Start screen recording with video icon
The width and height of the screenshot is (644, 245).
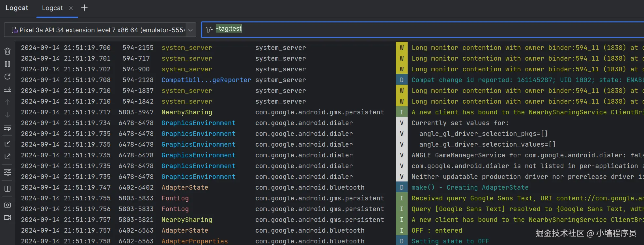[7, 217]
